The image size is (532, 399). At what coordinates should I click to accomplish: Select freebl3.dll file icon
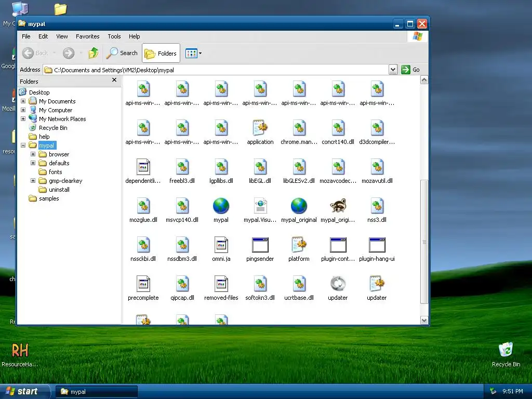(x=182, y=167)
